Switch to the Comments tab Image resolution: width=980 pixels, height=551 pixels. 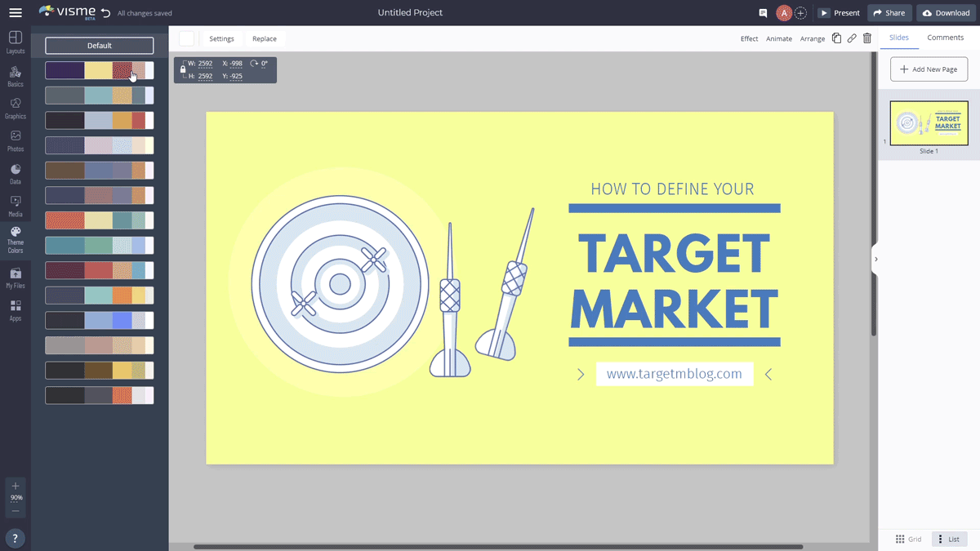[x=945, y=37]
